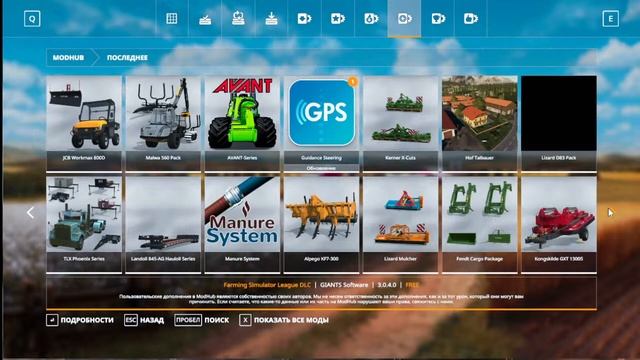Click the MODHUB breadcrumb
Screen dimensions: 640x360
(68, 58)
